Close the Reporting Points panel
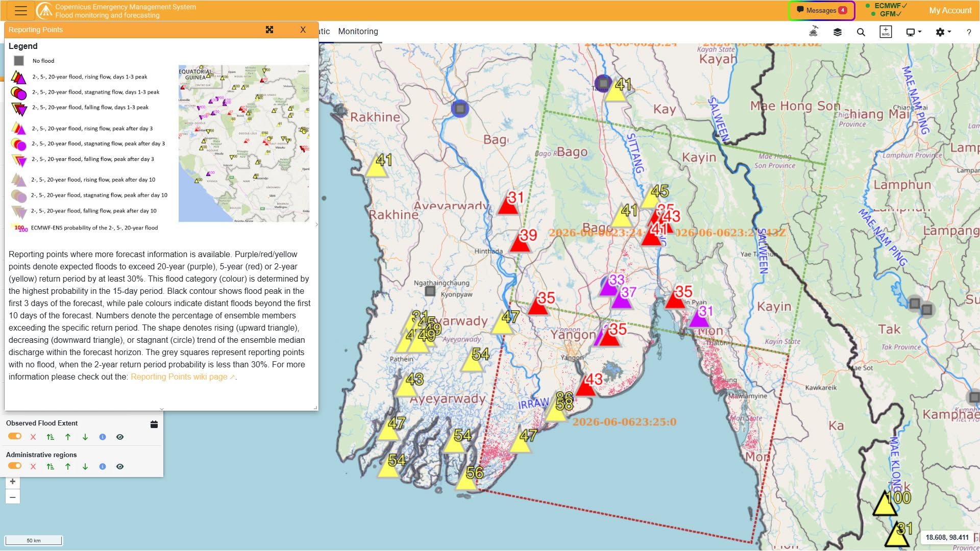 coord(303,30)
